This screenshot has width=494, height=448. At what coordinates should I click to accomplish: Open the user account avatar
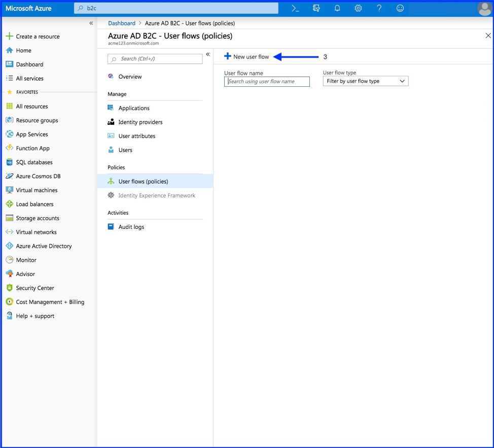tap(484, 9)
